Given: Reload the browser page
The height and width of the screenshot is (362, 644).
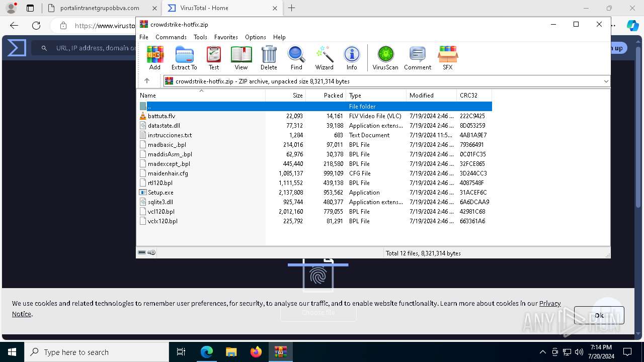Looking at the screenshot, I should [x=36, y=26].
